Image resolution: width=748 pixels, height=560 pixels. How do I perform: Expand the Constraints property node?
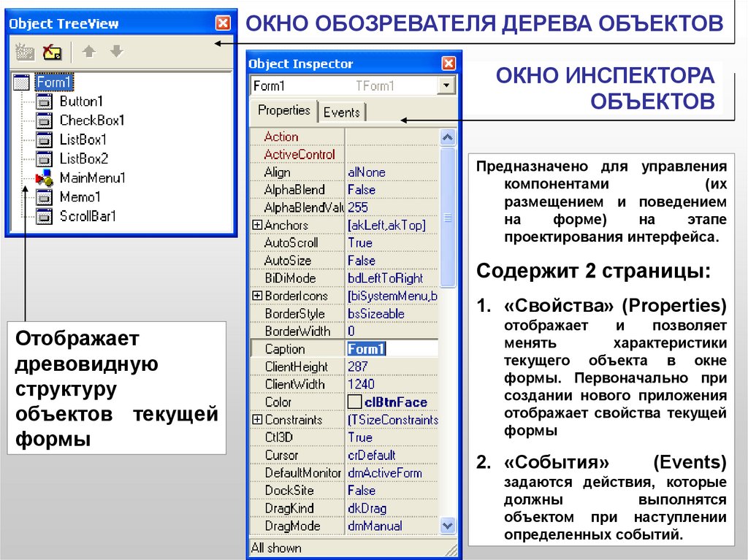coord(256,420)
